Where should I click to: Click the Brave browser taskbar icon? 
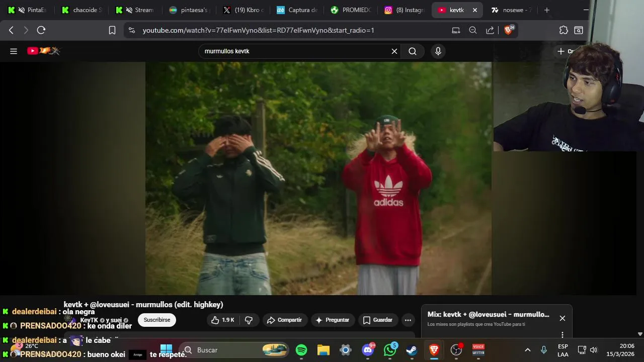pos(434,350)
